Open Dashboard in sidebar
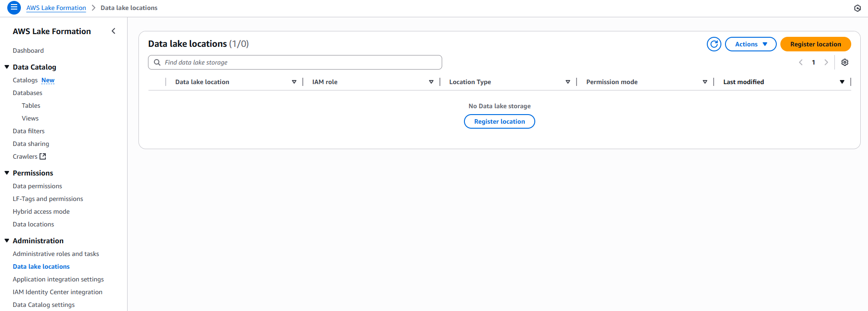868x311 pixels. click(28, 50)
